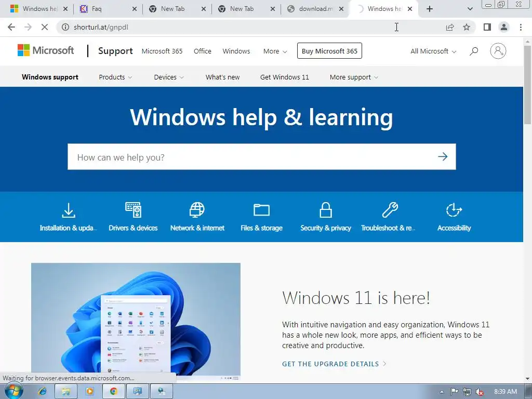Click the muted volume tray icon
Viewport: 532px width, 399px height.
pyautogui.click(x=479, y=392)
